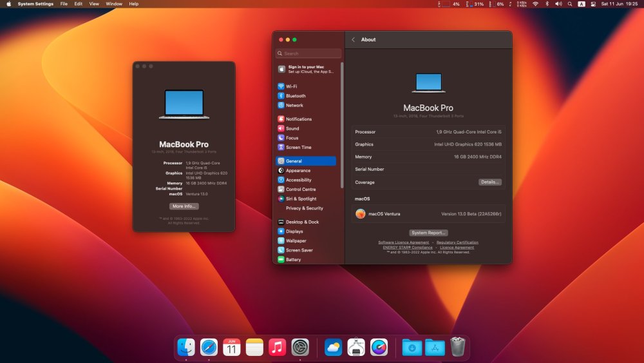
Task: Click the System Report button
Action: pos(428,233)
